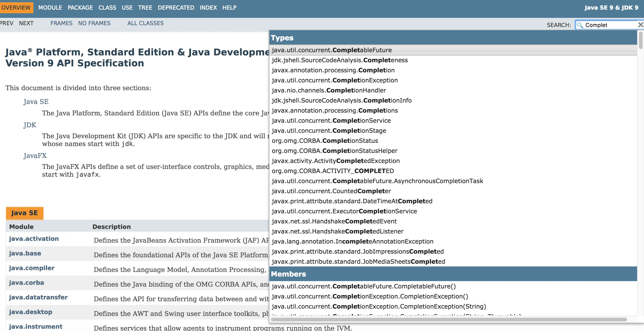Viewport: 644px width, 331px height.
Task: Open NO FRAMES view
Action: 94,23
